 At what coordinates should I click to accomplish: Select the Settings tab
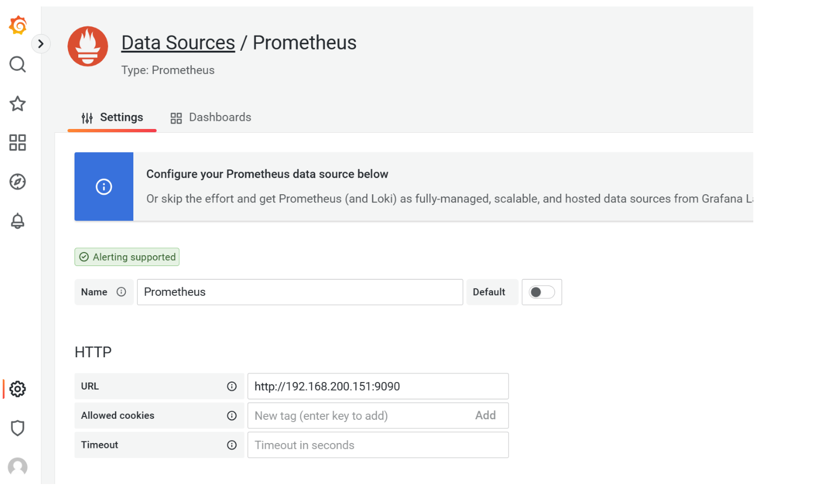pos(112,118)
